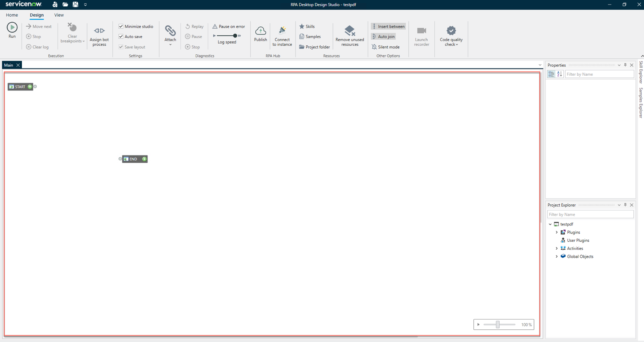This screenshot has height=342, width=644.
Task: Click Pause in Diagnostics
Action: [x=194, y=37]
